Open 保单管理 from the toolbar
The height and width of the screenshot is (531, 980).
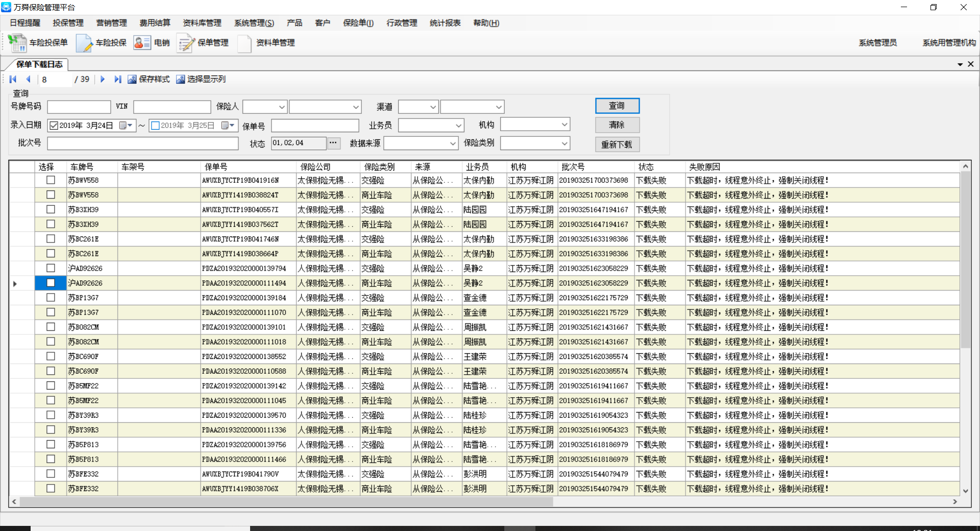(x=186, y=43)
